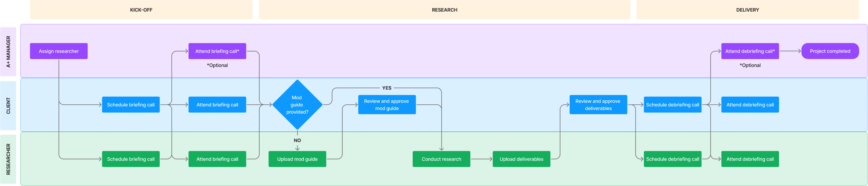
Task: Select the blue Client Attend briefing call node
Action: coord(217,105)
